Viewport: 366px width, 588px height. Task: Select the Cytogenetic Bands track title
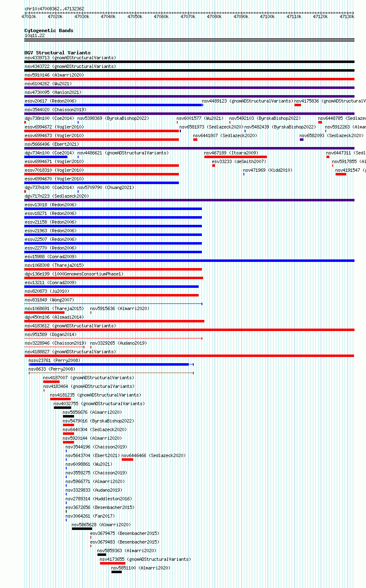49,30
